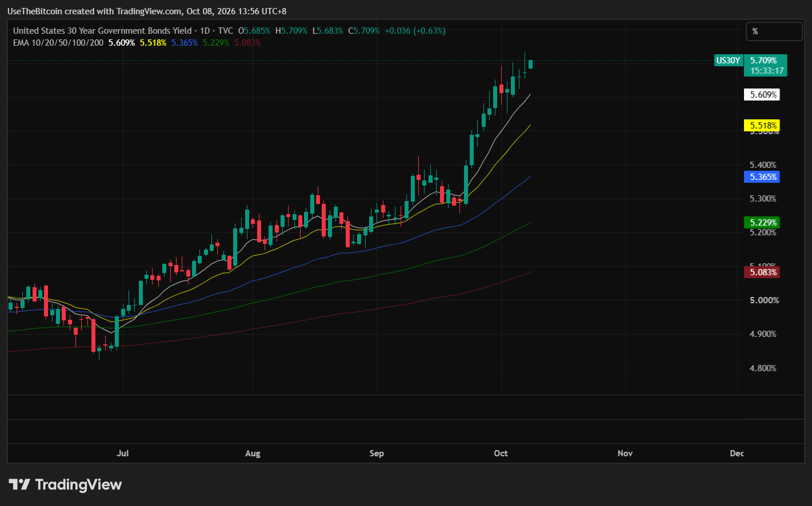Click the white 5.609% value in the EMA legend
The width and height of the screenshot is (812, 506).
coord(122,43)
